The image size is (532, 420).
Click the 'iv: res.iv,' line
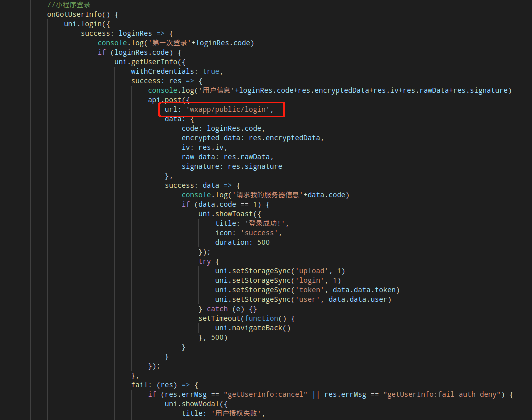click(x=204, y=148)
